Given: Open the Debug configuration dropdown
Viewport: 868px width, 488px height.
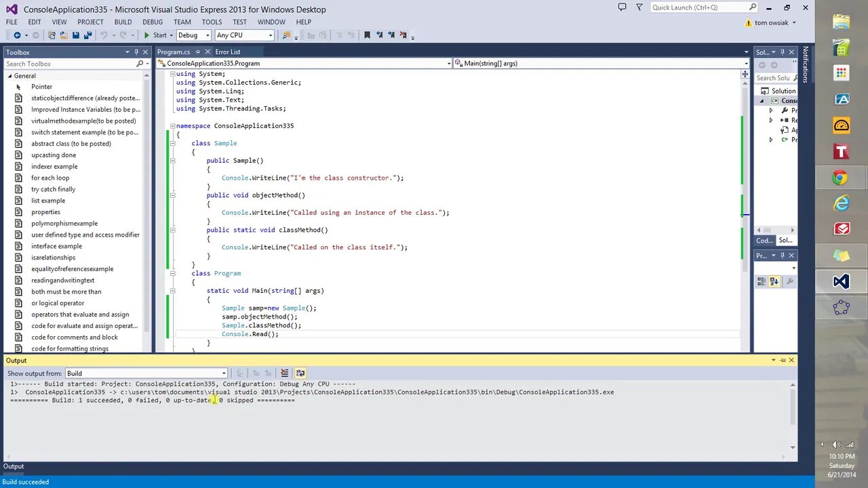Looking at the screenshot, I should click(193, 35).
